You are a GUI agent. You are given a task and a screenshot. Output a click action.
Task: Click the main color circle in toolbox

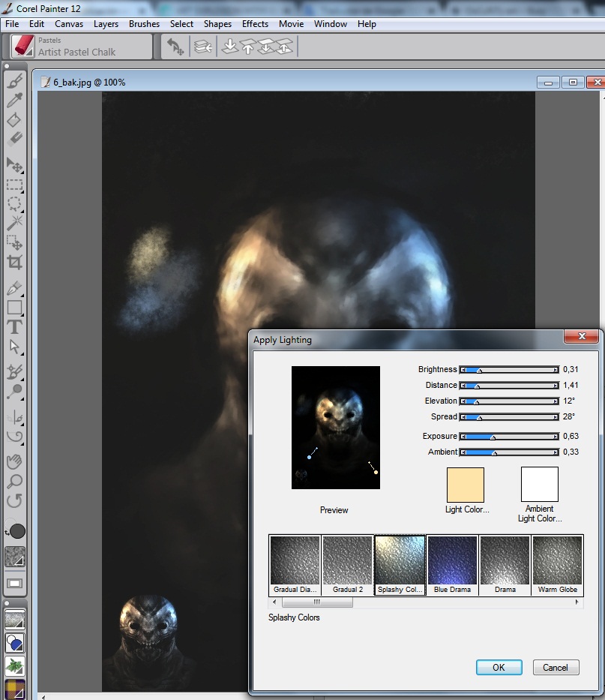pyautogui.click(x=17, y=531)
